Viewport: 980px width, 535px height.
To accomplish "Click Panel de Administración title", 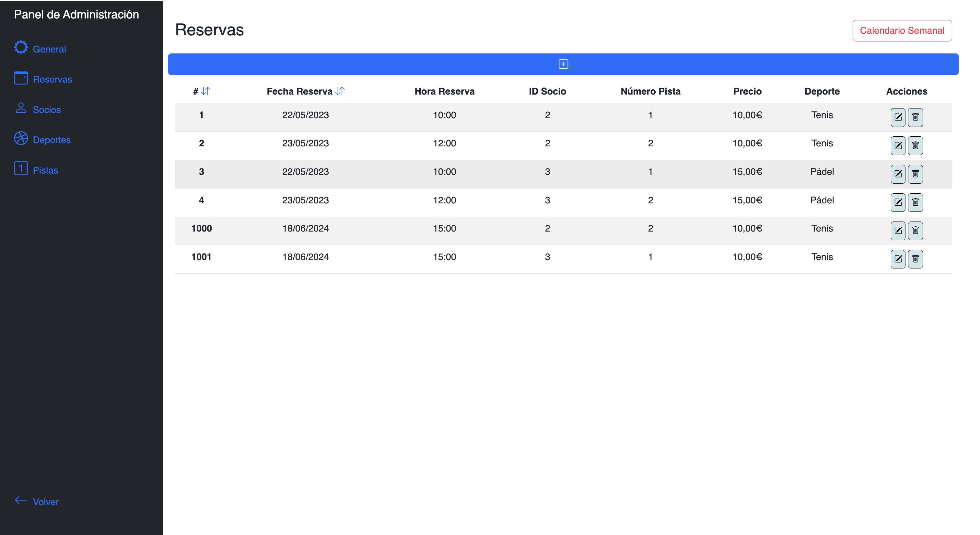I will (x=76, y=15).
